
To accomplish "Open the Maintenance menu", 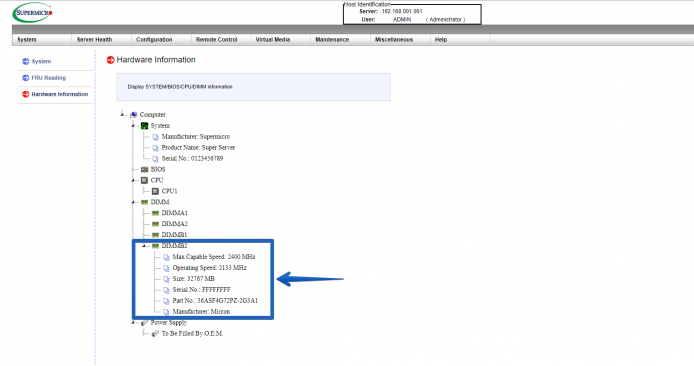I will pos(332,39).
